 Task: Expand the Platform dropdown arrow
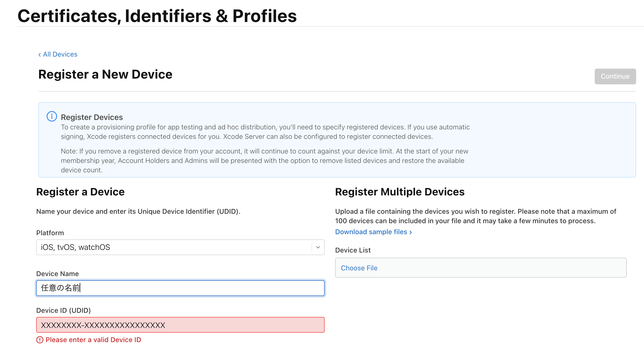[318, 247]
